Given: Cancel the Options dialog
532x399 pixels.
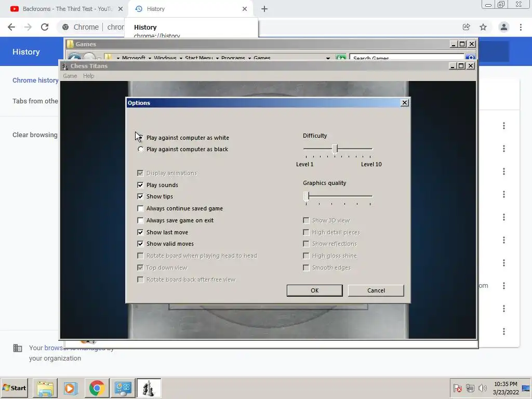Looking at the screenshot, I should click(376, 290).
